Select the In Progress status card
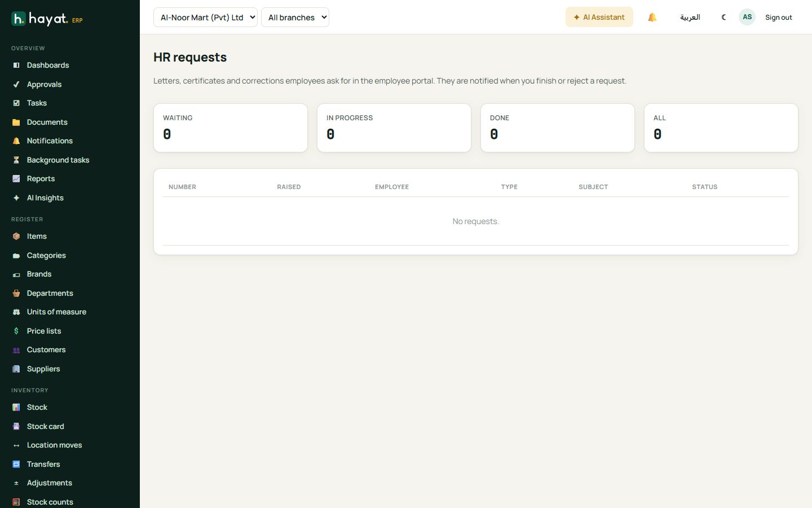Screen dimensions: 812x508 click(394, 128)
